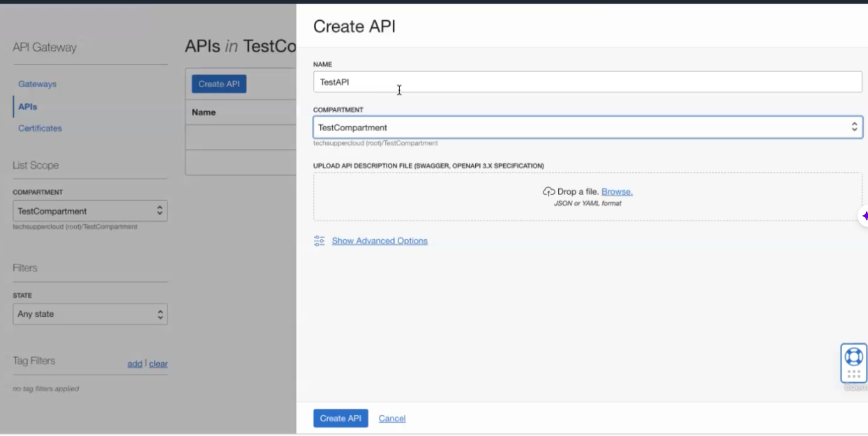Viewport: 868px width, 436px height.
Task: Open the Compartment dropdown in Create API form
Action: click(x=588, y=128)
